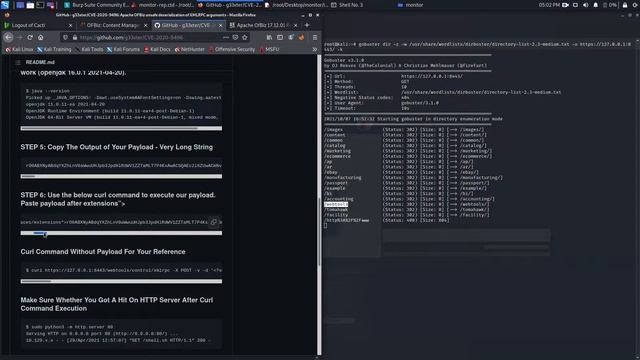640x360 pixels.
Task: Close the Apache OFBiz 17.12.01 tab
Action: tap(296, 25)
